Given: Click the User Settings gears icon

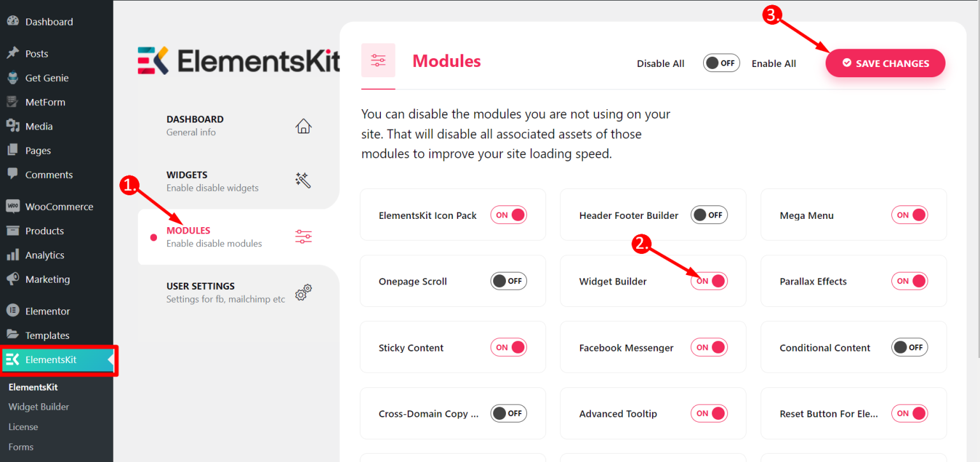Looking at the screenshot, I should [303, 292].
